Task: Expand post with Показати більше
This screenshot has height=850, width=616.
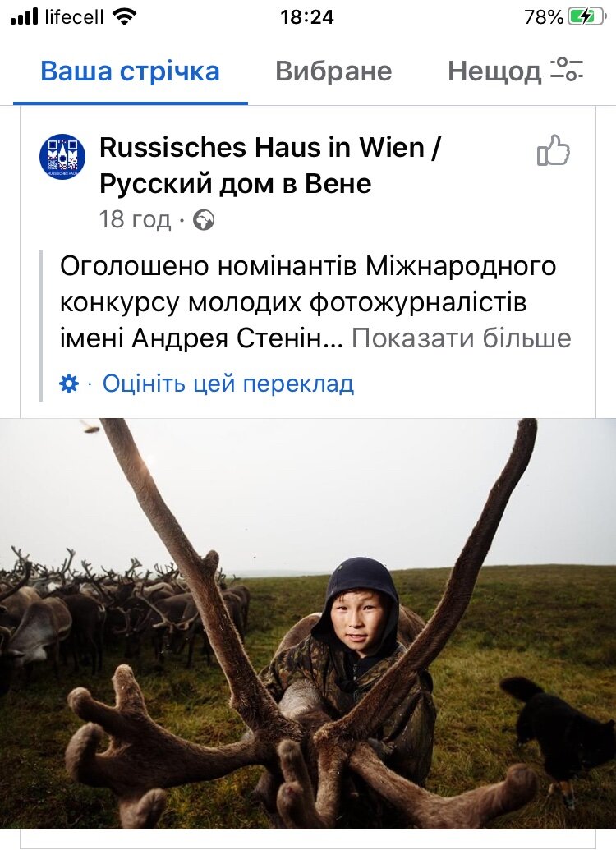Action: [462, 338]
